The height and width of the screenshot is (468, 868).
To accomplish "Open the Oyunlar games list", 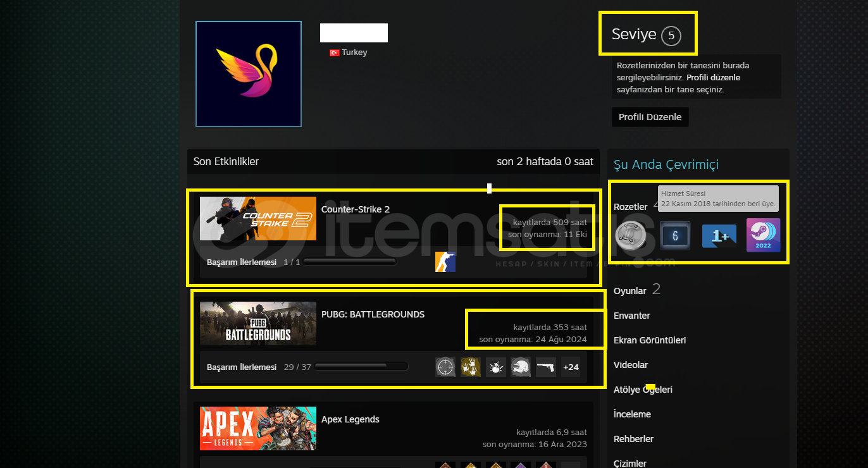I will 630,291.
